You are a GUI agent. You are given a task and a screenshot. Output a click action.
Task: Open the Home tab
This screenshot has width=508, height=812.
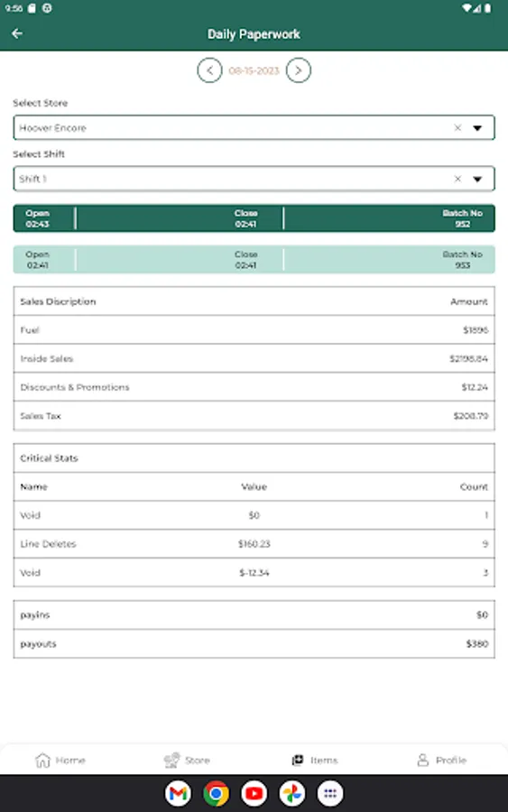(60, 761)
